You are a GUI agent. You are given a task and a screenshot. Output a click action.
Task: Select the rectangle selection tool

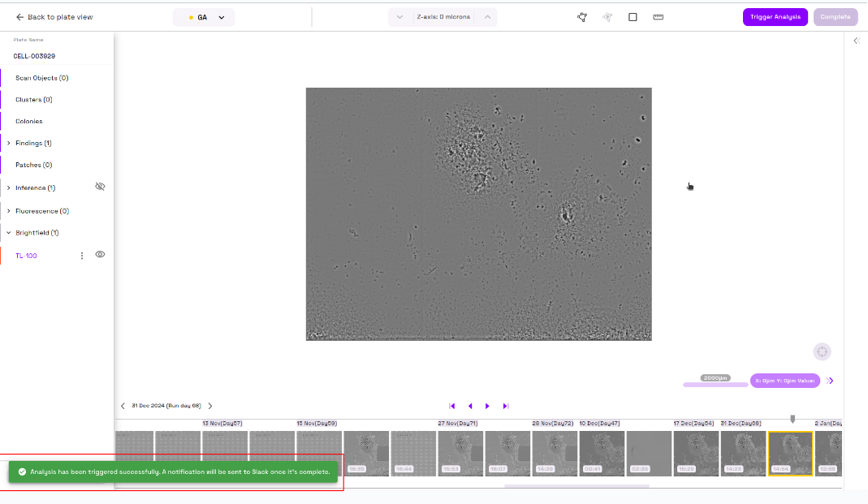633,17
